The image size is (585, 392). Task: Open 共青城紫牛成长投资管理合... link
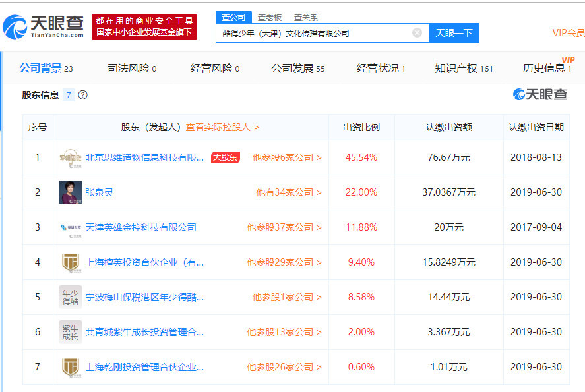point(144,332)
